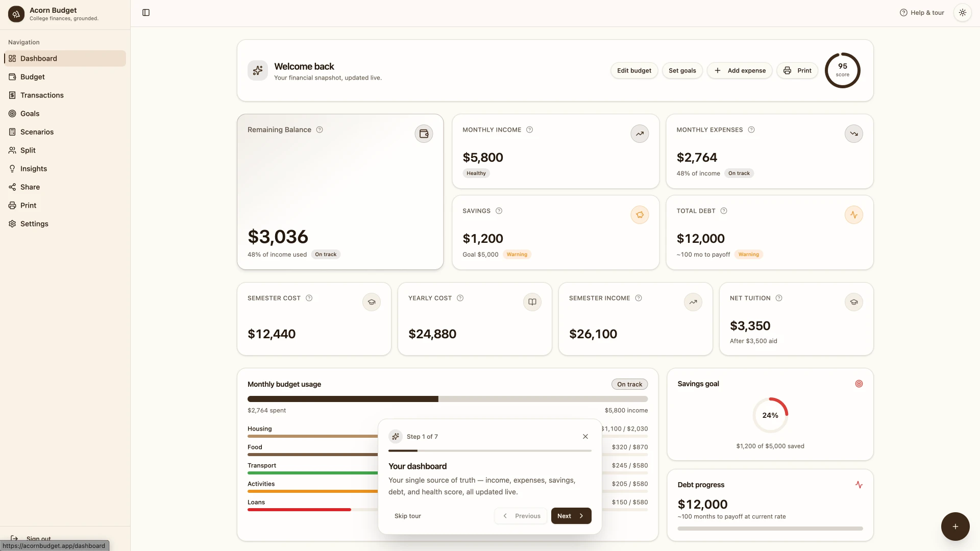The image size is (980, 551).
Task: Click the Monthly budget usage progress bar
Action: (x=448, y=399)
